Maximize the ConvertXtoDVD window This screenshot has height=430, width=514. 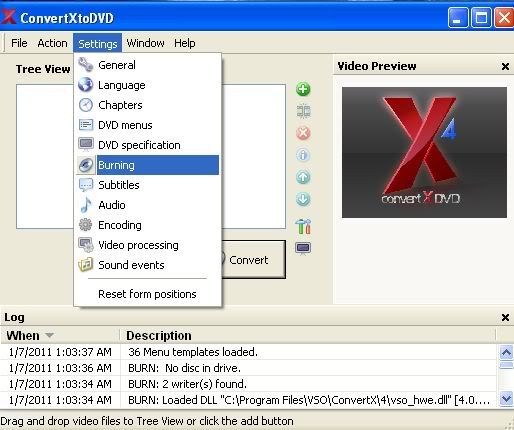point(481,17)
